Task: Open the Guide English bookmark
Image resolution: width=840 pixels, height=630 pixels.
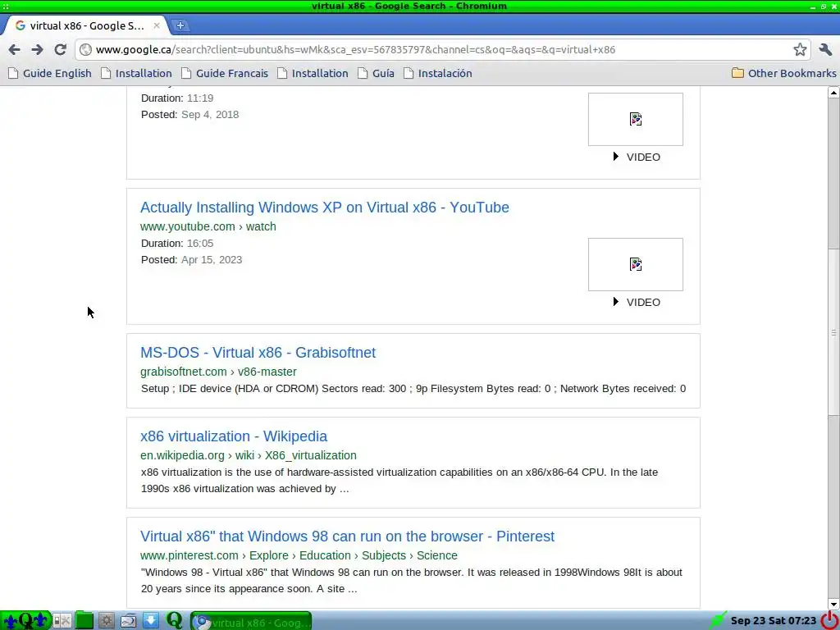Action: point(50,73)
